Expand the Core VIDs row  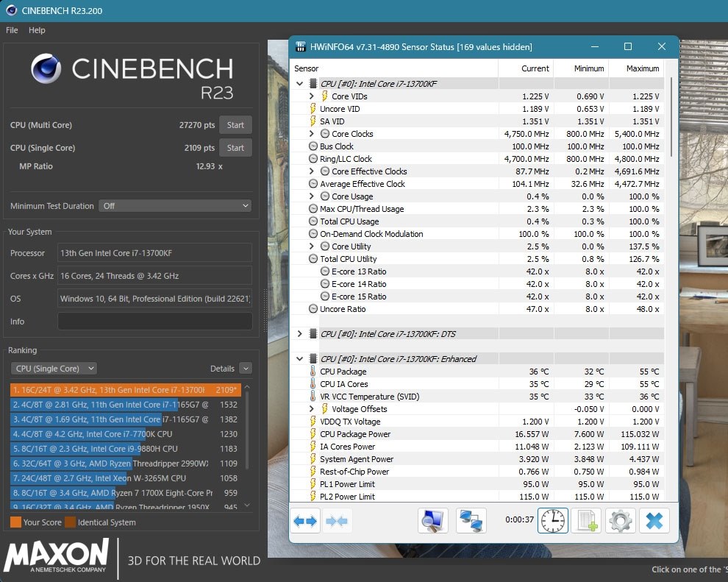point(312,96)
